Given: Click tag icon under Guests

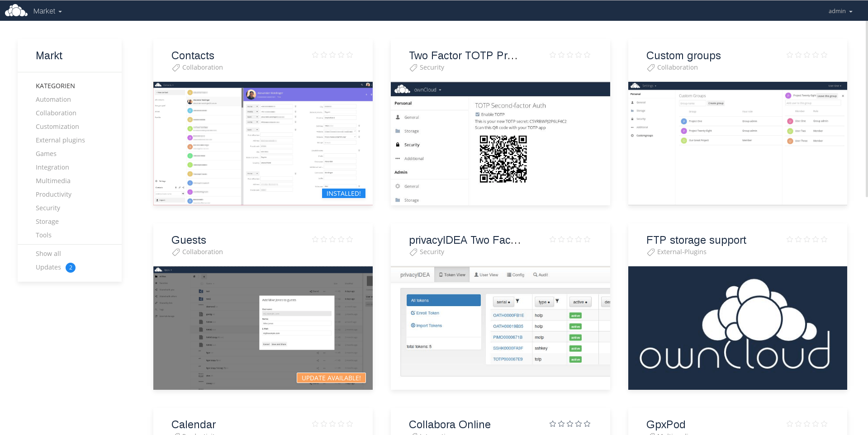Looking at the screenshot, I should point(176,252).
